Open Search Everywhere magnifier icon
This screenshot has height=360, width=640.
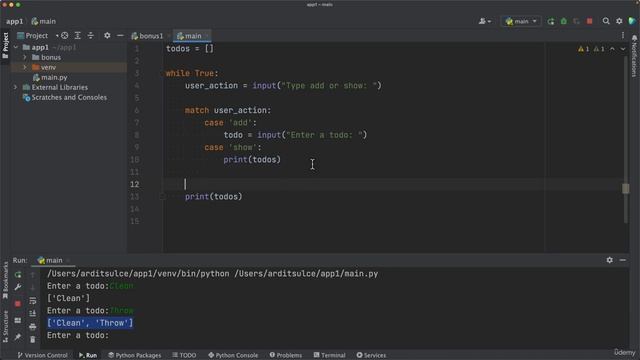click(x=606, y=21)
